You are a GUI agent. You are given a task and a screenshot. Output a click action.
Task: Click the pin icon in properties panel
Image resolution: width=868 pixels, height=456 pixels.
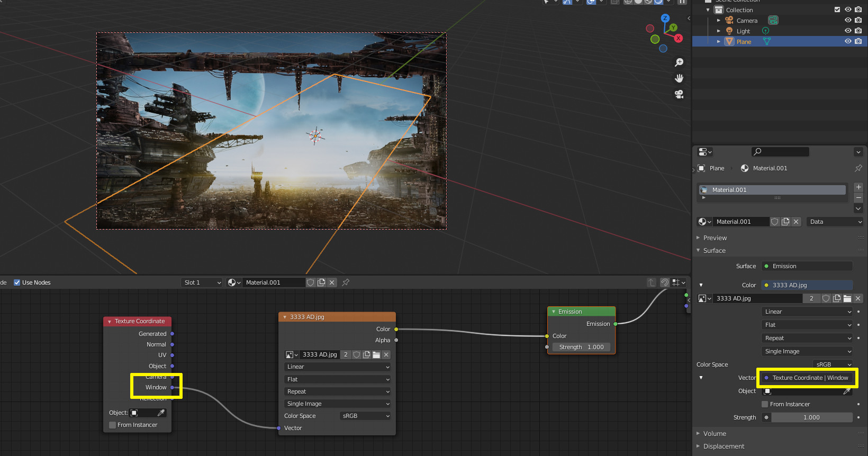tap(858, 168)
